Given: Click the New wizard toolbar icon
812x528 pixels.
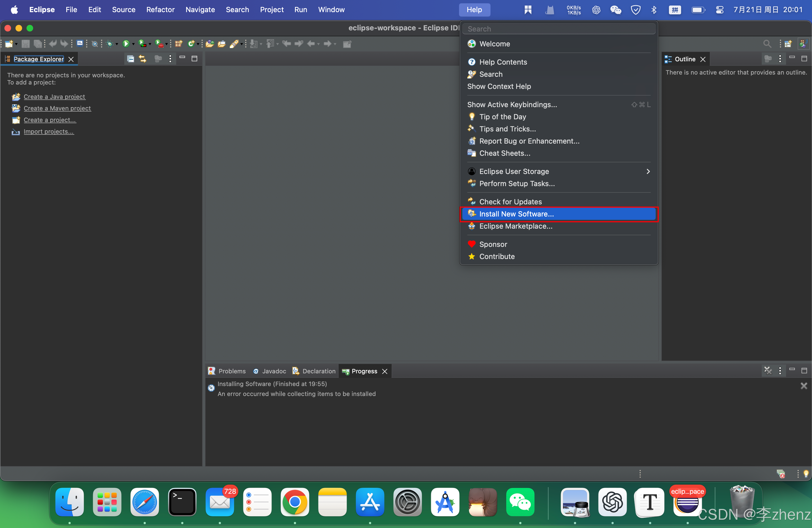Looking at the screenshot, I should click(9, 44).
